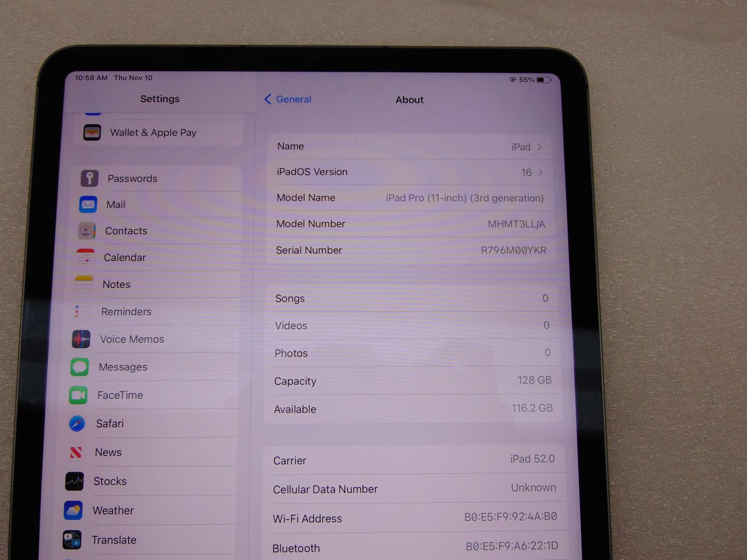
Task: Tap the FaceTime camera icon
Action: click(78, 395)
